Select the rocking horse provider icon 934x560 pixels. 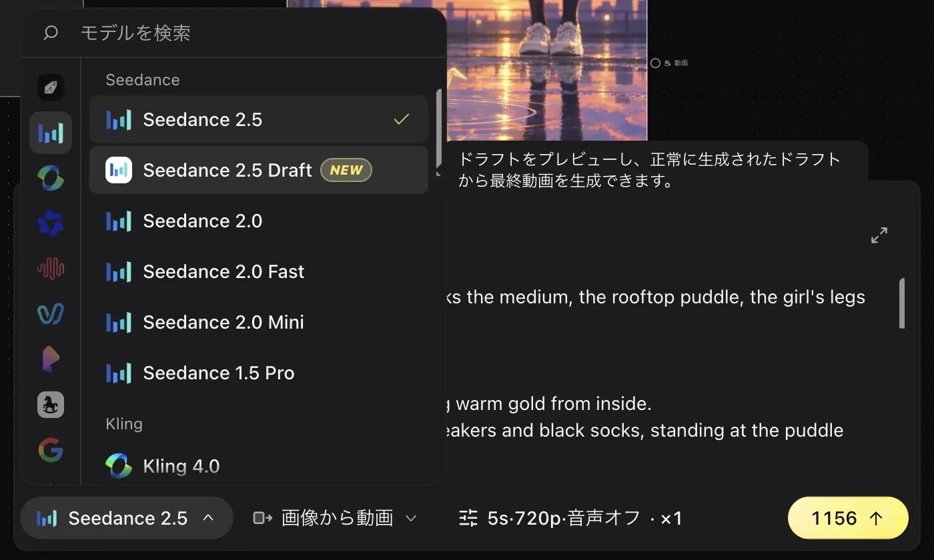51,405
